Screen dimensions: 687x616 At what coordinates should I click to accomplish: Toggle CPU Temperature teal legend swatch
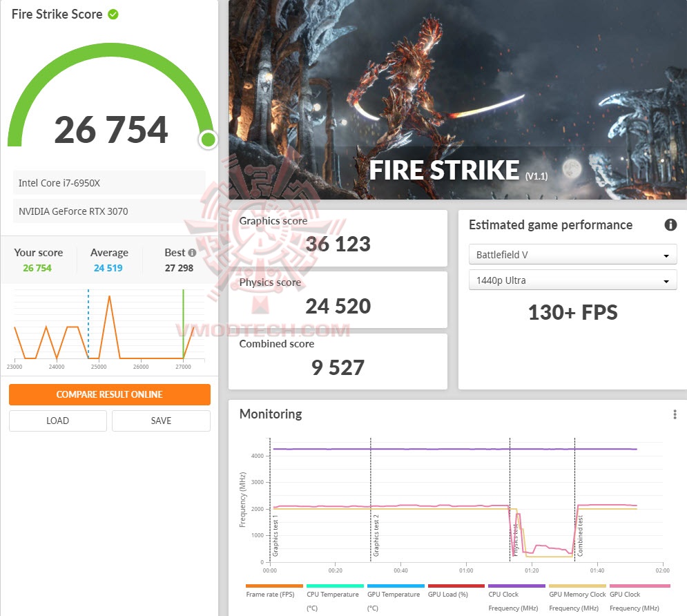pyautogui.click(x=335, y=586)
